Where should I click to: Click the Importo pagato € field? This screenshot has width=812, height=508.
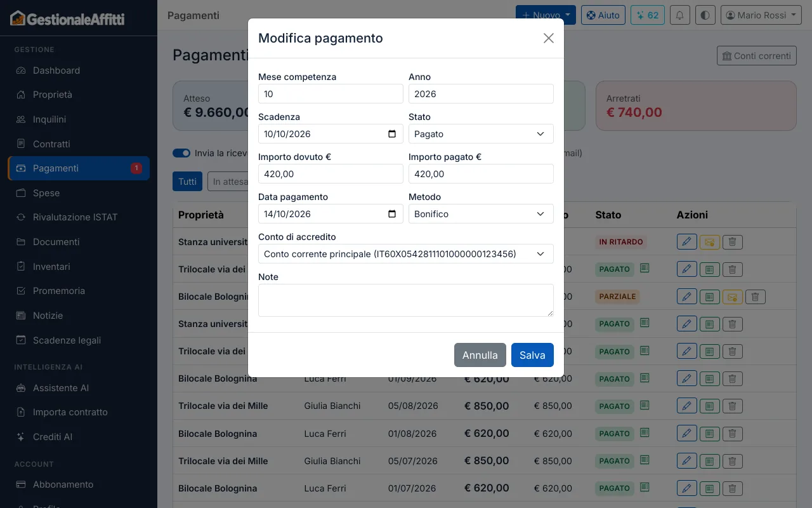(x=481, y=174)
